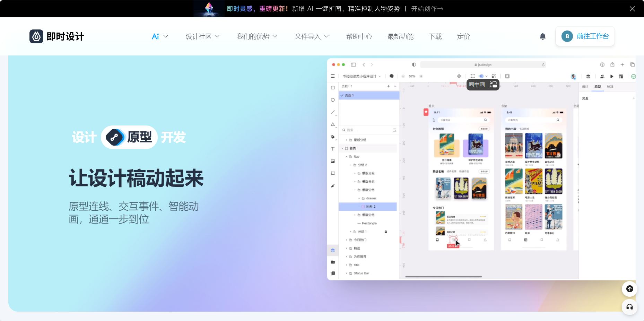The image size is (644, 321).
Task: Open the Layers panel icon in the demo
Action: point(333,250)
